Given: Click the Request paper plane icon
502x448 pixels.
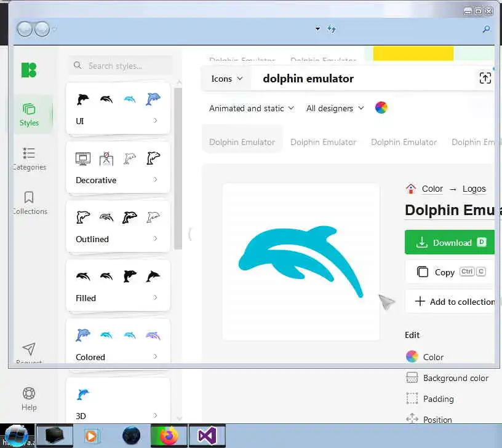Looking at the screenshot, I should 29,349.
